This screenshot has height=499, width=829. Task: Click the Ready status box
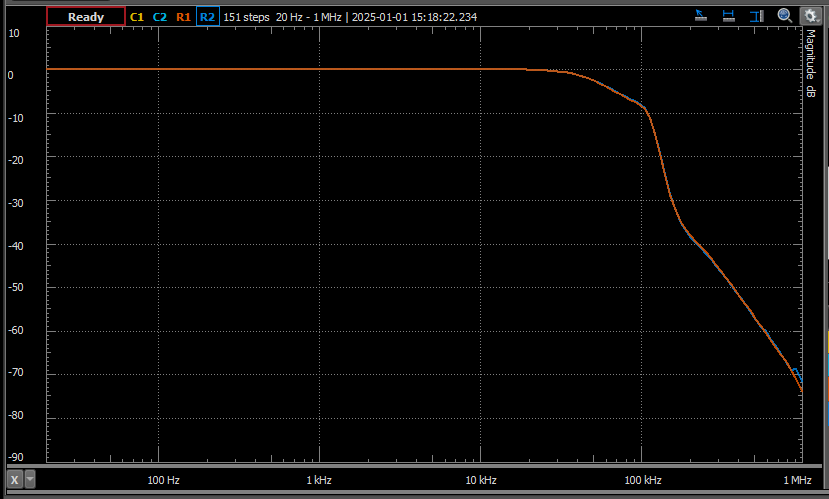pos(86,17)
